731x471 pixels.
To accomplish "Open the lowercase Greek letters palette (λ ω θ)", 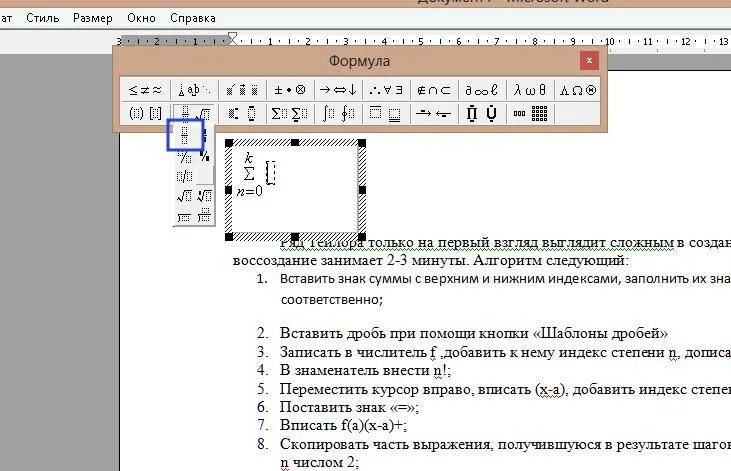I will [530, 90].
